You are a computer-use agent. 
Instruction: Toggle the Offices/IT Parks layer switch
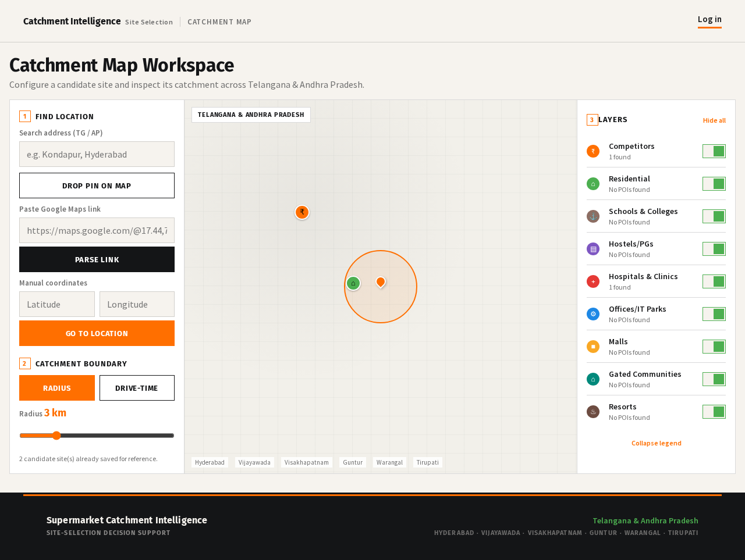(x=714, y=314)
